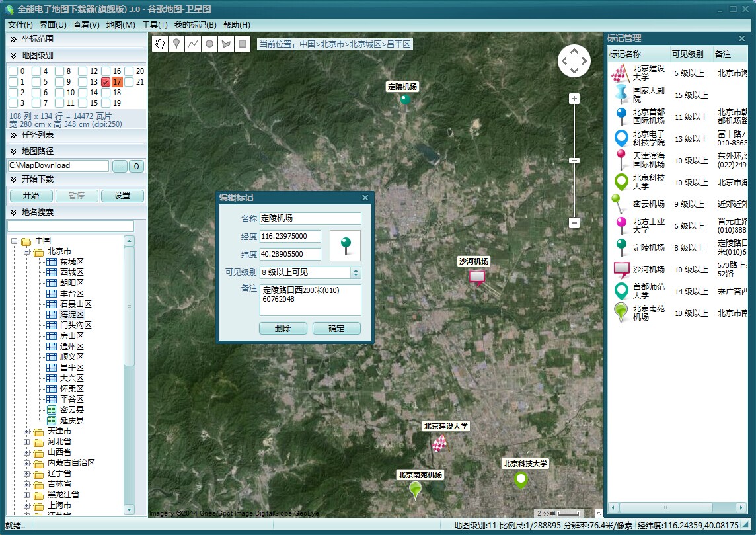Image resolution: width=756 pixels, height=535 pixels.
Task: Open the 文件(F) menu
Action: pyautogui.click(x=20, y=25)
